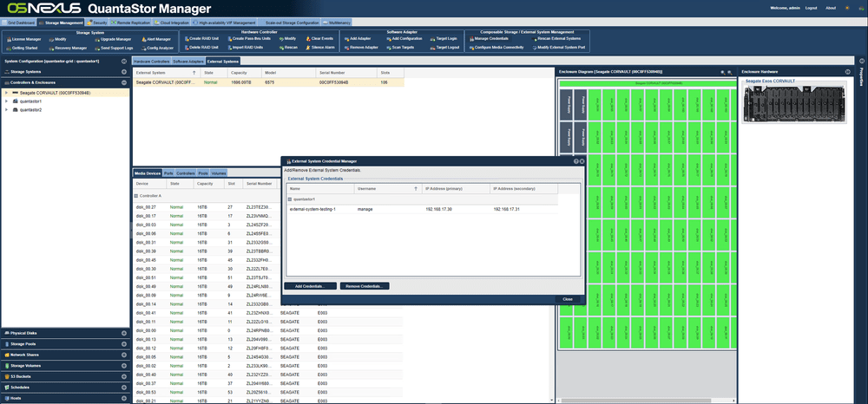Screen dimensions: 868x404
Task: Click Modify in the Storage System group
Action: pyautogui.click(x=58, y=39)
